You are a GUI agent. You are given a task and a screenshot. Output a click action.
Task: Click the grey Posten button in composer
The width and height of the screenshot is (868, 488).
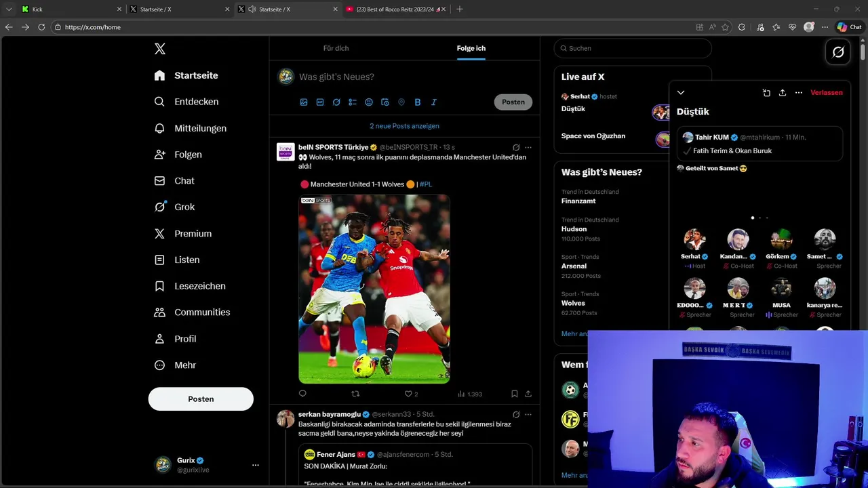tap(513, 102)
